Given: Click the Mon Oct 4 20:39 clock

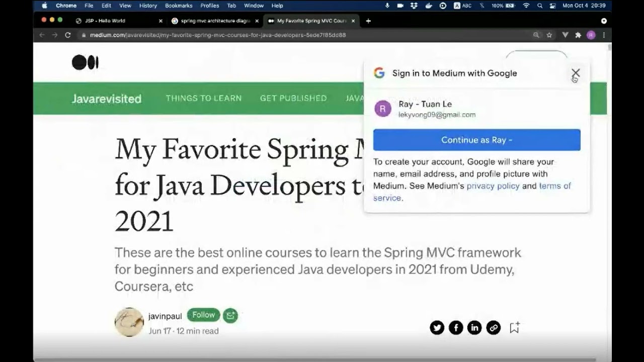Looking at the screenshot, I should pyautogui.click(x=584, y=6).
